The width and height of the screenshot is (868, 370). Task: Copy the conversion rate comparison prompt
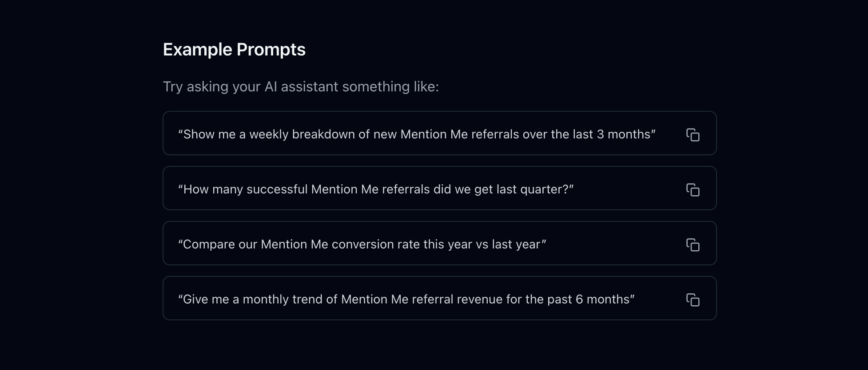(693, 245)
